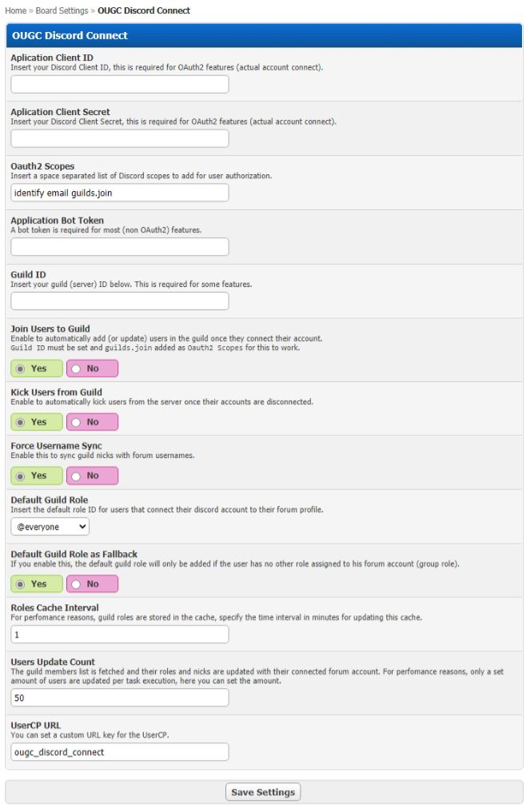
Task: Select No for Default Guild Role as Fallback
Action: (x=92, y=583)
